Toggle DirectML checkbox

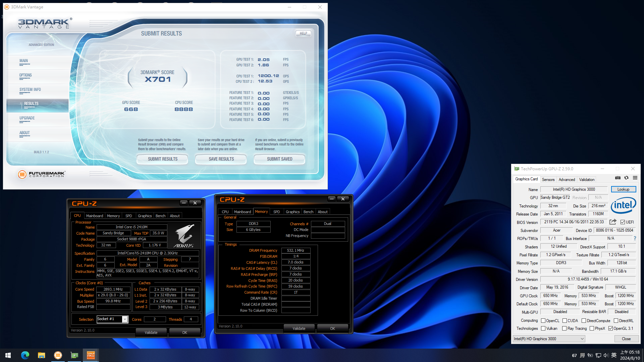point(616,321)
